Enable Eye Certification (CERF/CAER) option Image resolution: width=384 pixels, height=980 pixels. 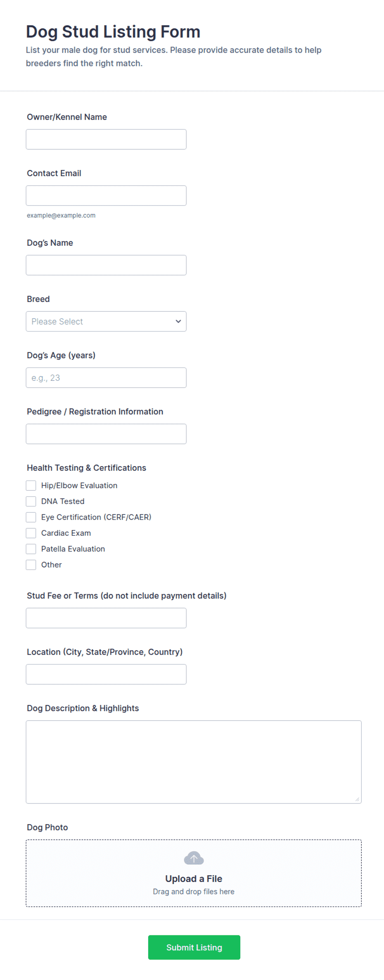point(31,517)
